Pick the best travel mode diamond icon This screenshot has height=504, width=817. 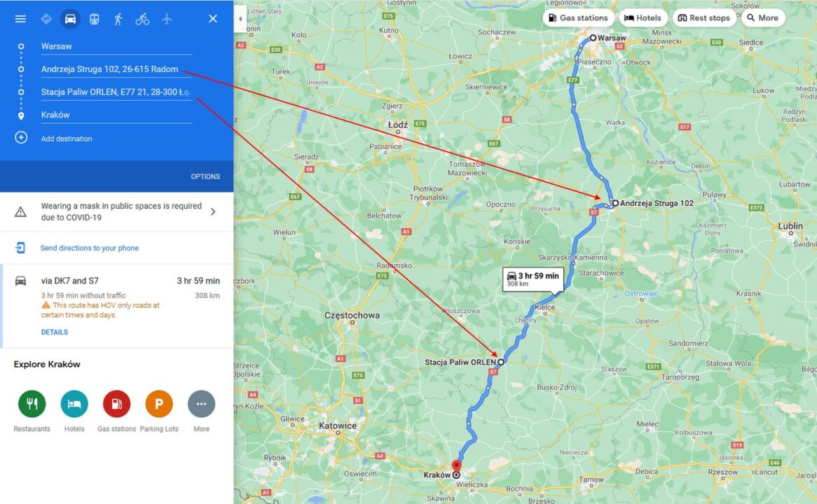point(46,20)
